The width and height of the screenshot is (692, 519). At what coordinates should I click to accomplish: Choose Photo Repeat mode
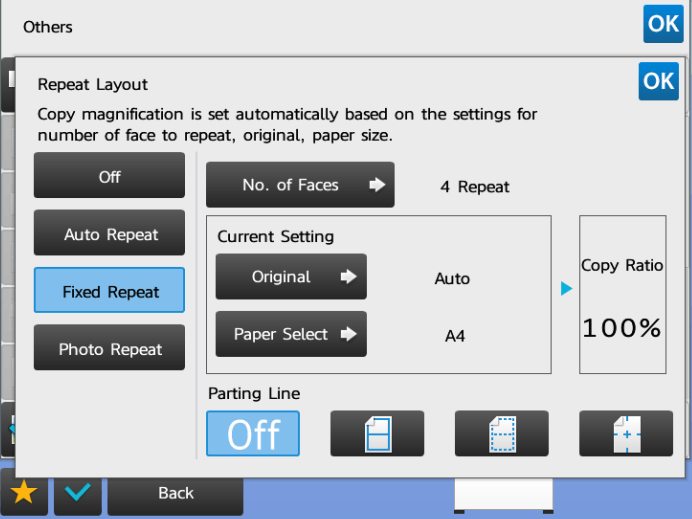point(109,347)
